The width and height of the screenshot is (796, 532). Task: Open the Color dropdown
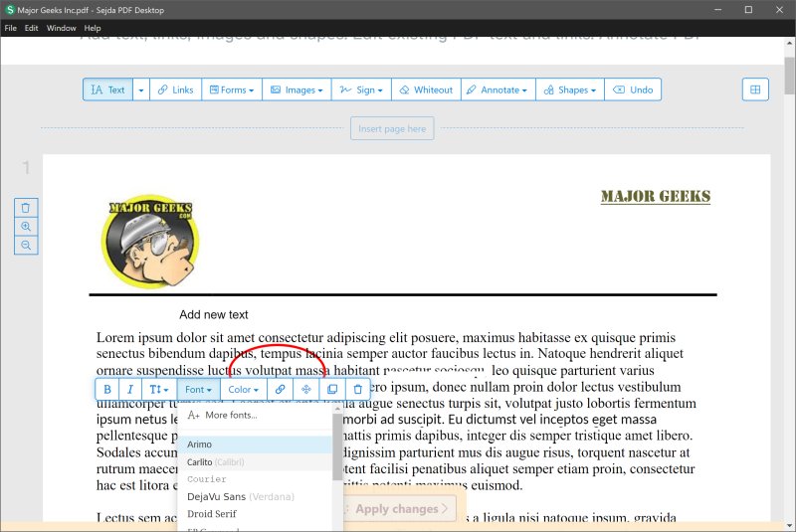[244, 390]
